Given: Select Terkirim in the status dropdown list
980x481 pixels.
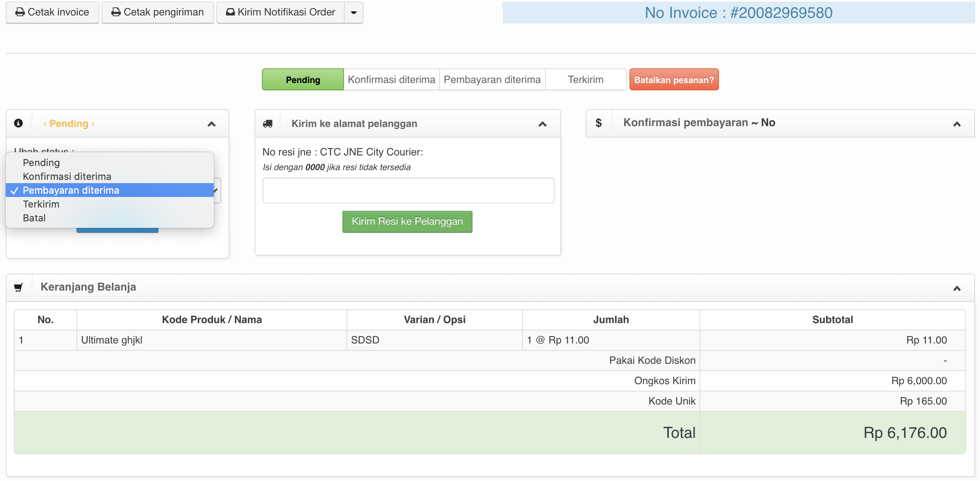Looking at the screenshot, I should click(41, 204).
